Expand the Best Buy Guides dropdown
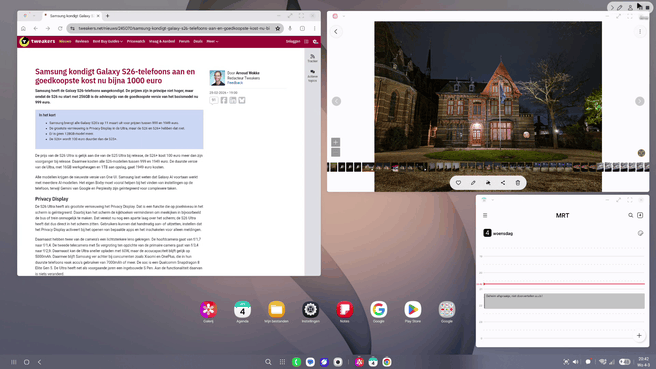Screen dimensions: 656x369 [x=108, y=41]
